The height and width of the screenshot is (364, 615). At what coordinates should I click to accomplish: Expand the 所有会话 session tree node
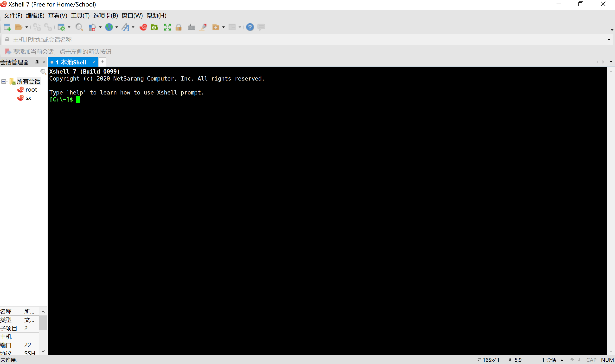(3, 82)
